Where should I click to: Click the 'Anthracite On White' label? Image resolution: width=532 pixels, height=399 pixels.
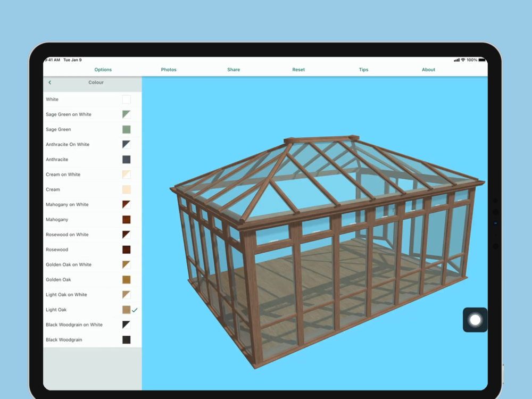click(68, 145)
